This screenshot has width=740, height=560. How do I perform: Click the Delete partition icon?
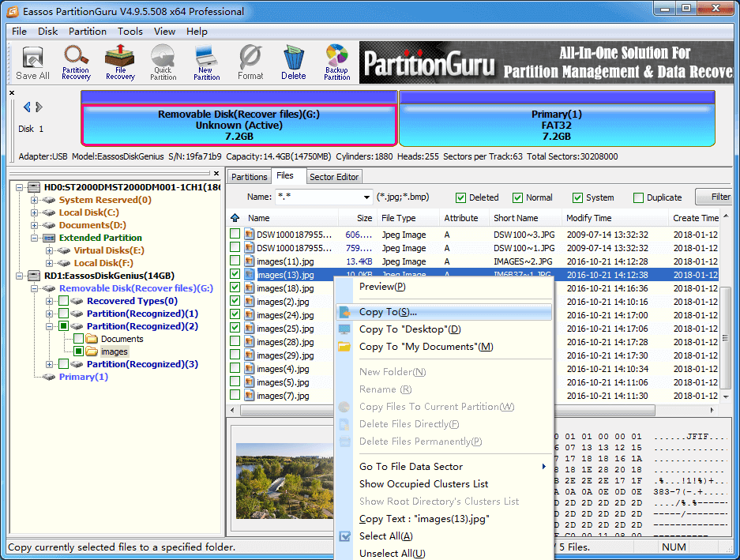[x=294, y=63]
